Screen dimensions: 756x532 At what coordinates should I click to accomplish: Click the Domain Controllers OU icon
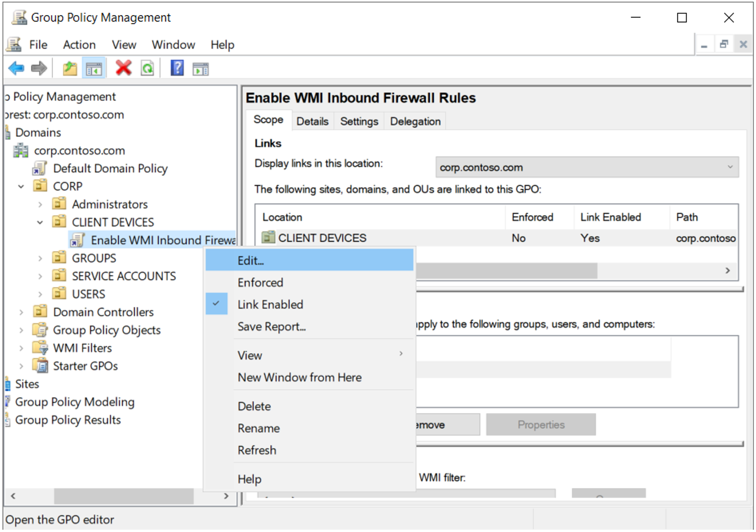tap(40, 311)
